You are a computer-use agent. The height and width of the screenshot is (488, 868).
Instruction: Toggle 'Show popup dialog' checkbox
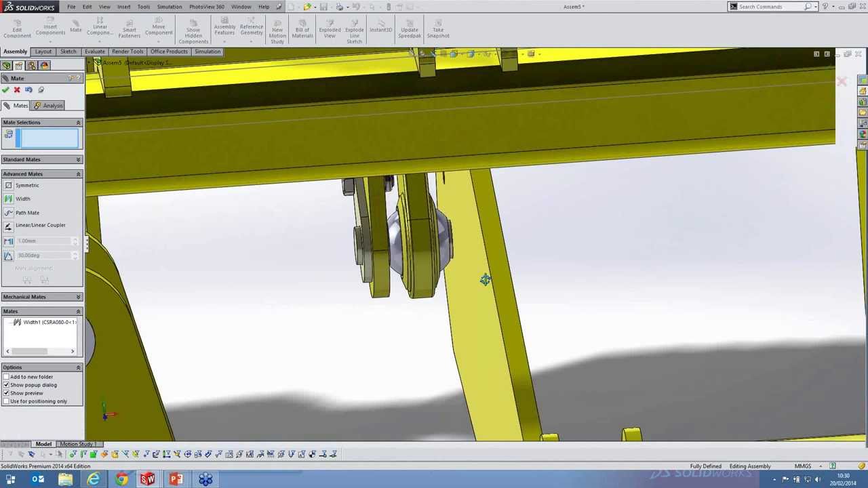click(6, 385)
